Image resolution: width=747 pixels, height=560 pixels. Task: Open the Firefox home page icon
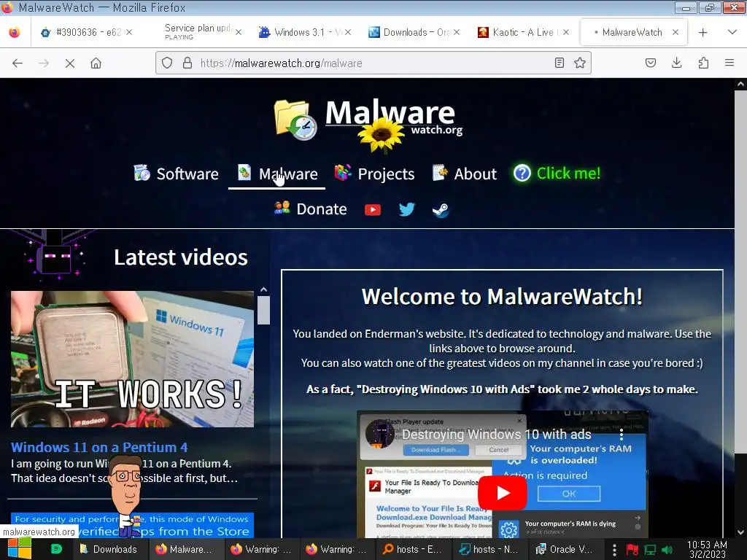click(x=96, y=63)
